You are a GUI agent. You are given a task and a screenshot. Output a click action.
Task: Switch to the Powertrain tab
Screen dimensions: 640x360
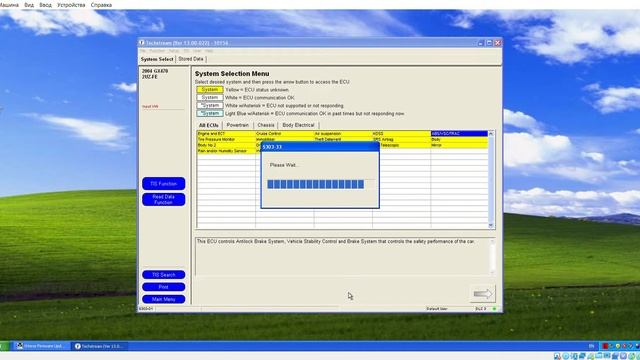coord(238,125)
